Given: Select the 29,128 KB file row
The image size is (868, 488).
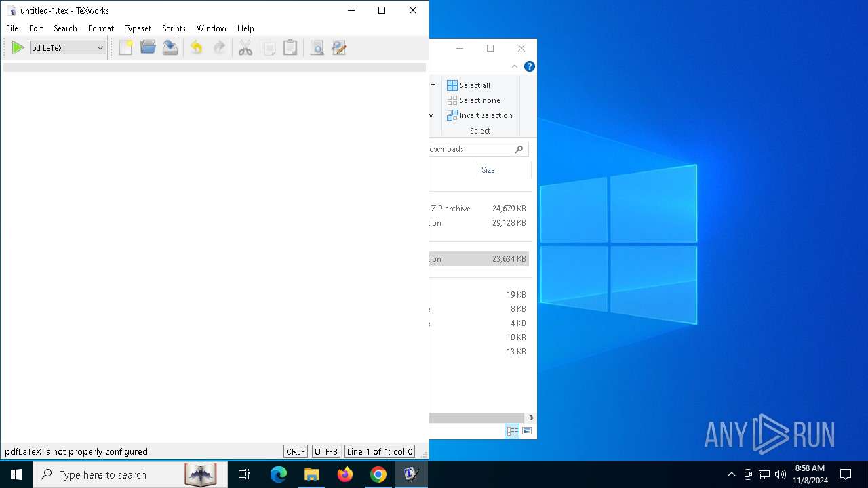Looking at the screenshot, I should (x=479, y=223).
